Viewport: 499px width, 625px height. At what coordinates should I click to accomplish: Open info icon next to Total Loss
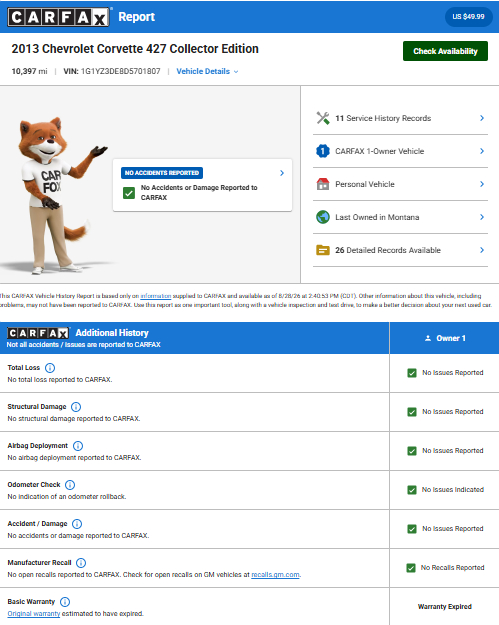(x=50, y=368)
